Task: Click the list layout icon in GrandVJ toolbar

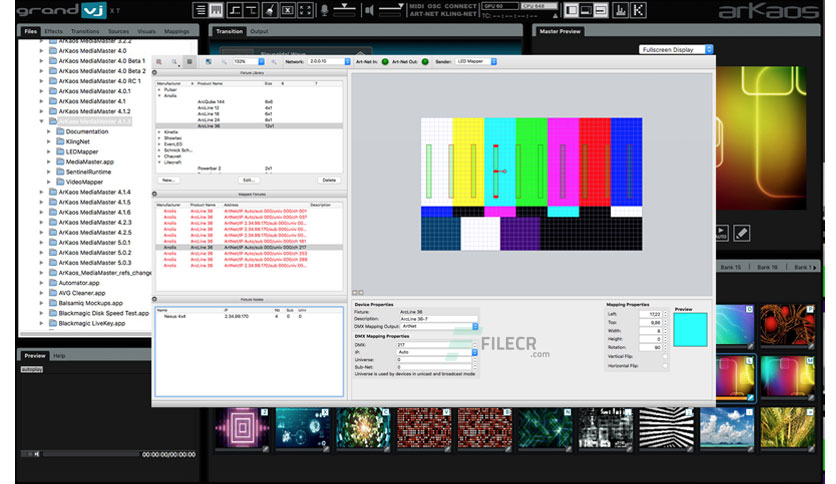Action: (200, 10)
